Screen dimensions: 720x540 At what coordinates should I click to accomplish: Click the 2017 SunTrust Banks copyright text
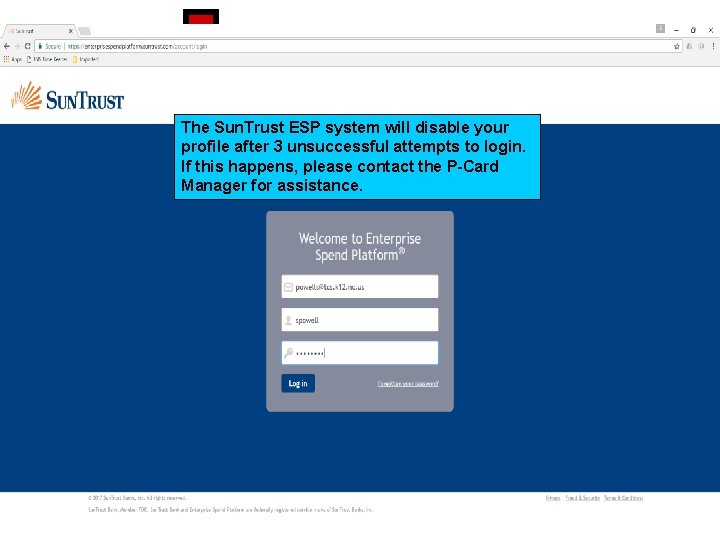click(x=137, y=498)
